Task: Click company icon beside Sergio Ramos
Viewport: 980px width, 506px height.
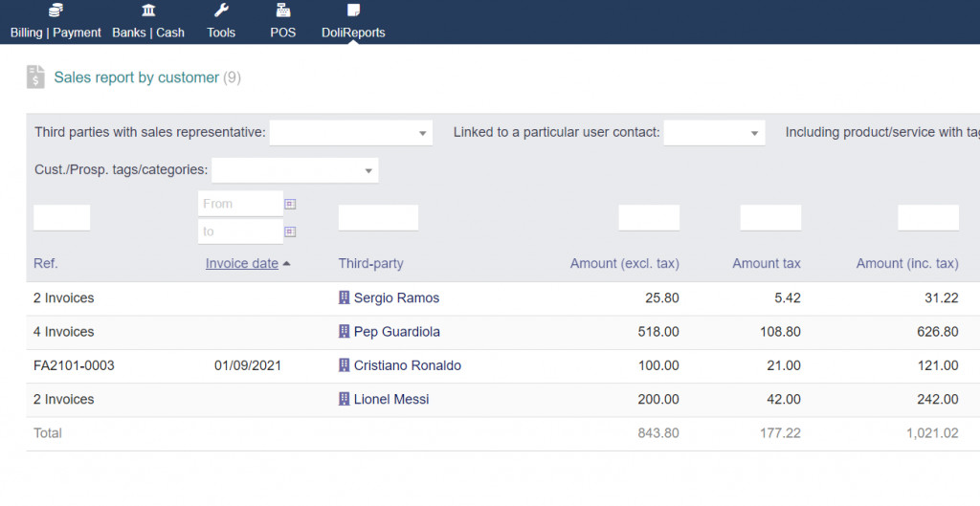Action: coord(345,298)
